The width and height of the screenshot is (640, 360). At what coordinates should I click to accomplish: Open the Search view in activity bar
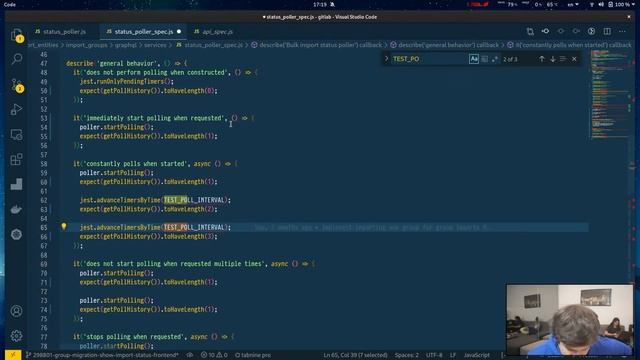[16, 59]
